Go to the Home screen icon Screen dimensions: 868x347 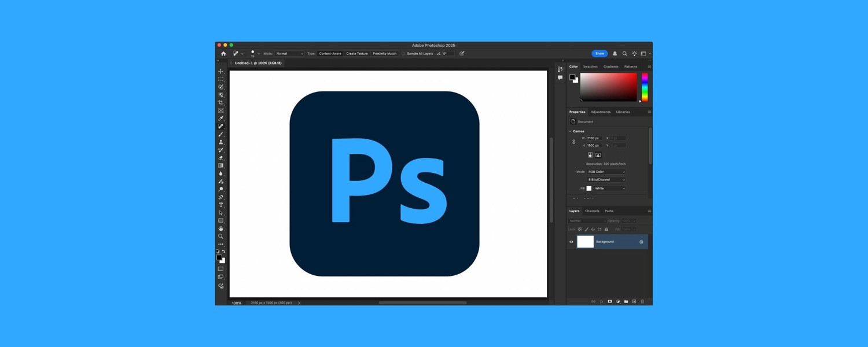[x=223, y=53]
